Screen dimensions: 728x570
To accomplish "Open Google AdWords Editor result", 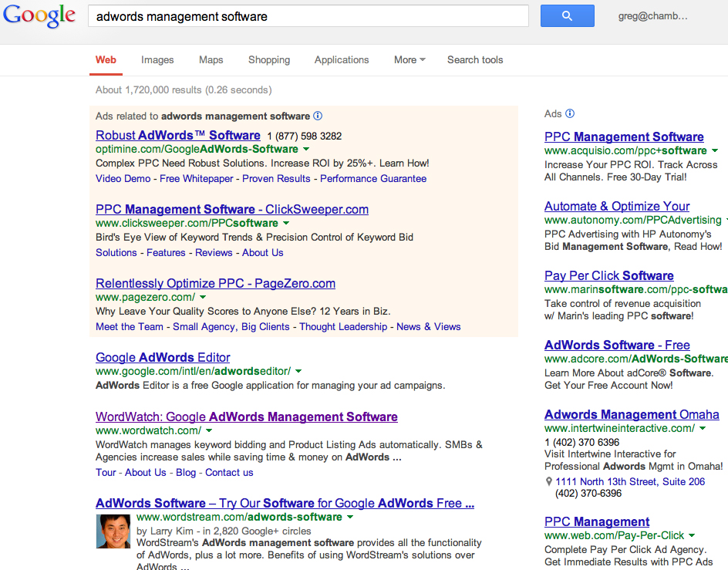I will (x=163, y=357).
